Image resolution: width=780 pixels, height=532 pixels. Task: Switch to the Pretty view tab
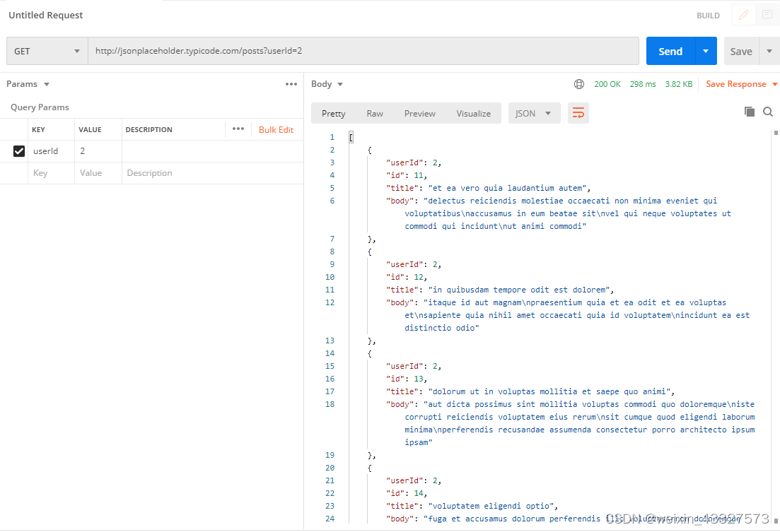pyautogui.click(x=333, y=113)
